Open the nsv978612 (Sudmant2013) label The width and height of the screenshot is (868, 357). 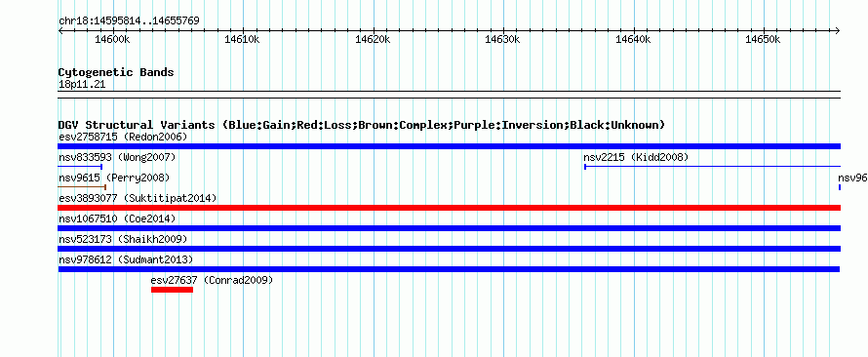coord(126,259)
